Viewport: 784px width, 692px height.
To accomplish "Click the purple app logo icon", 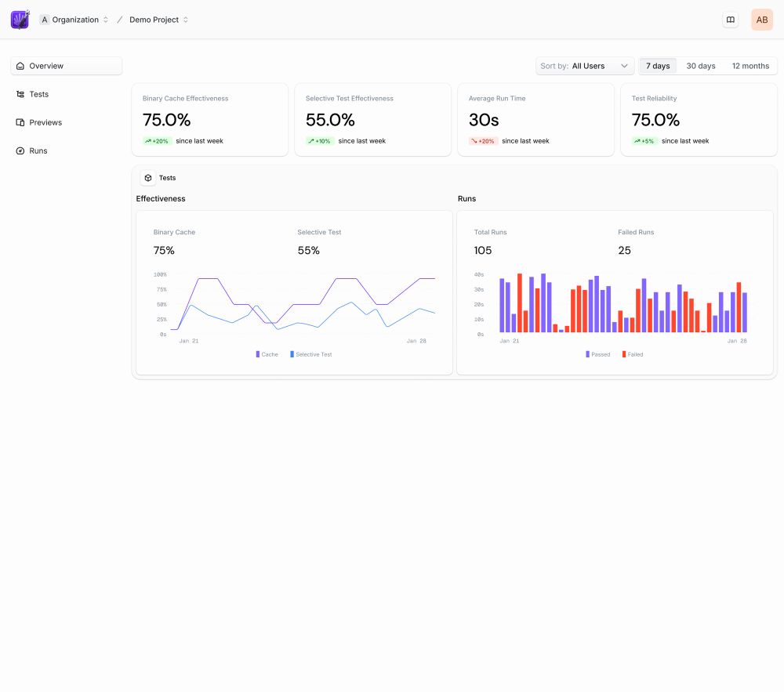I will [x=20, y=20].
